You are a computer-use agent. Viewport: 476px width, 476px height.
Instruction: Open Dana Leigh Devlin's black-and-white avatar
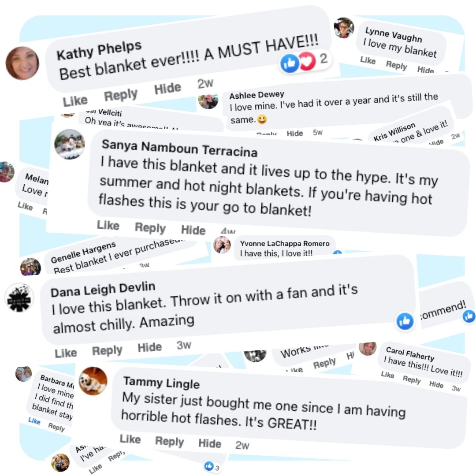[19, 298]
